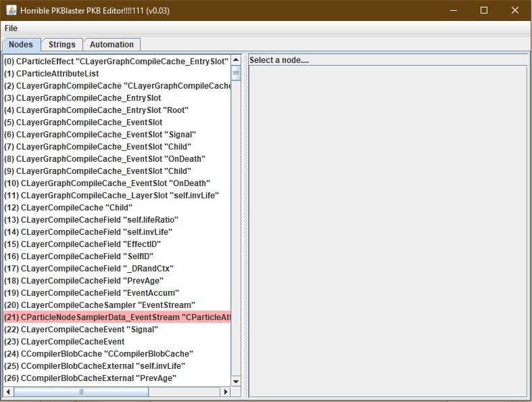532x402 pixels.
Task: Select node (10) EventSlot "OnDeath"
Action: (117, 183)
